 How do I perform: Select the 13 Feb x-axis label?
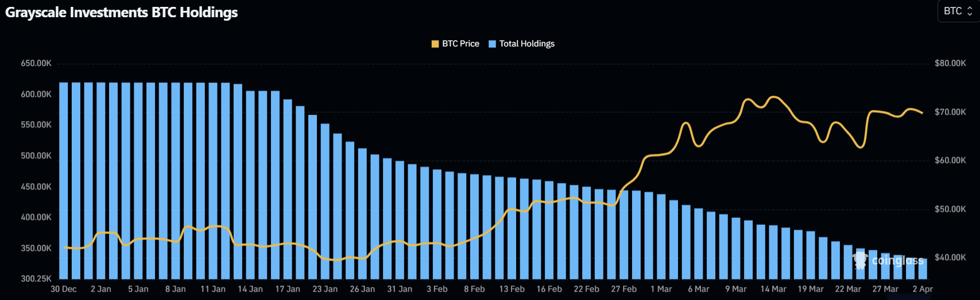point(512,289)
